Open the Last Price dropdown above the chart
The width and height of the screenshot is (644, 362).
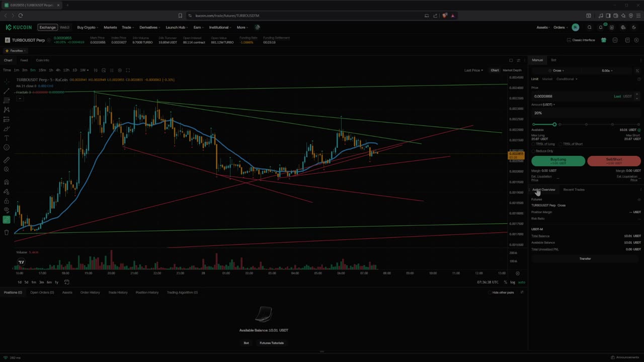pos(473,70)
